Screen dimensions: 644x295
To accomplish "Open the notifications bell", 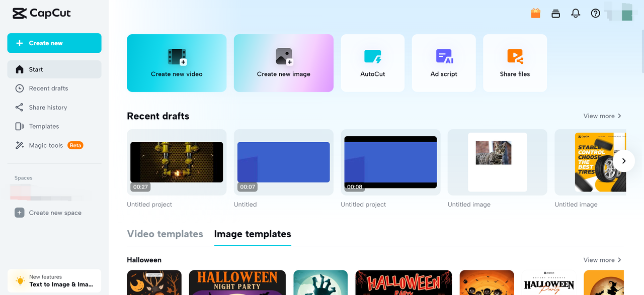I will click(x=576, y=14).
